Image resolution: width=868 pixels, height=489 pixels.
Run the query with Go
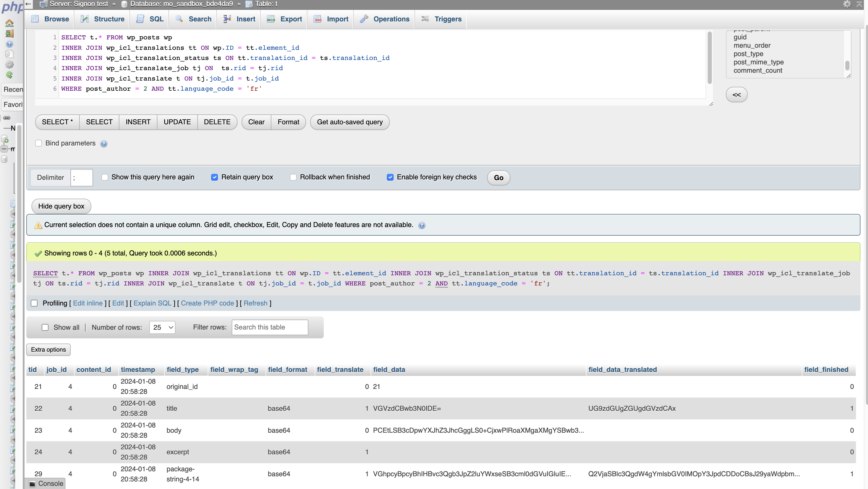pyautogui.click(x=499, y=178)
